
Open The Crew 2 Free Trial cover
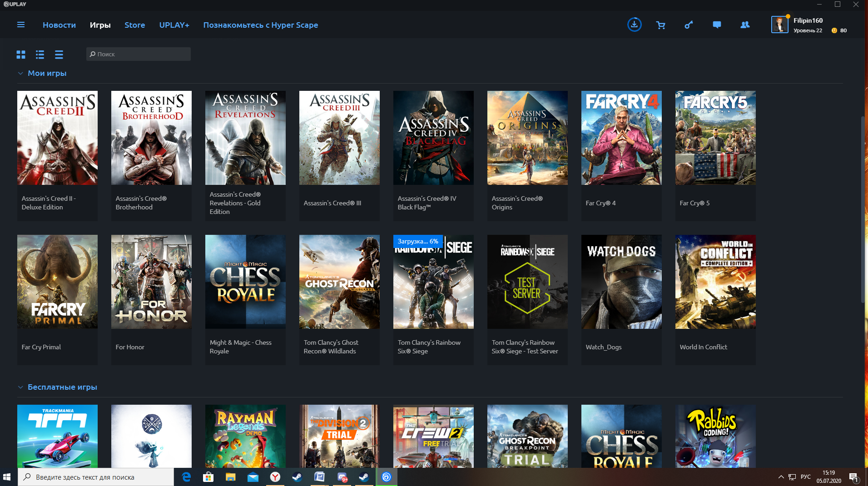tap(433, 436)
